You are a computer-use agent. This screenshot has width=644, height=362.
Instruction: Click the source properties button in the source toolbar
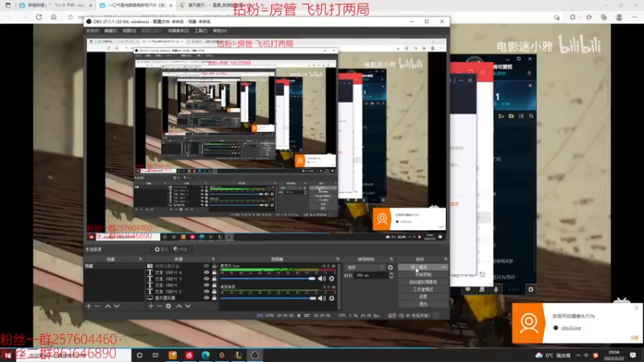click(162, 249)
